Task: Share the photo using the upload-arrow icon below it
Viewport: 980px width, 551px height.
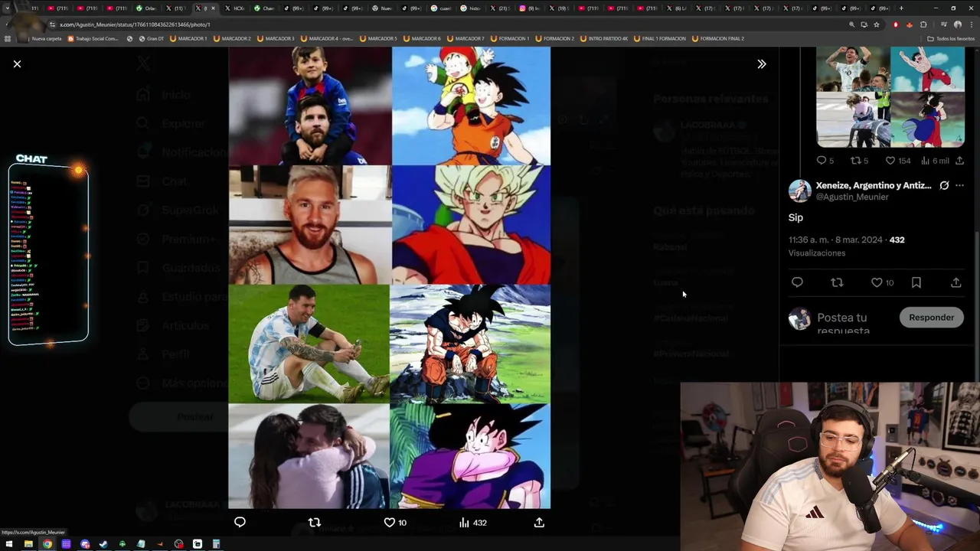Action: (539, 523)
